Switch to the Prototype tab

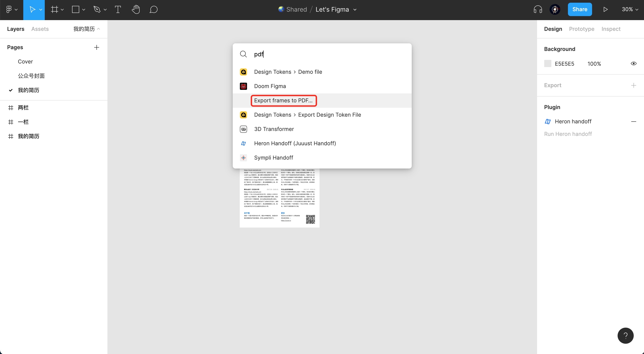point(582,29)
